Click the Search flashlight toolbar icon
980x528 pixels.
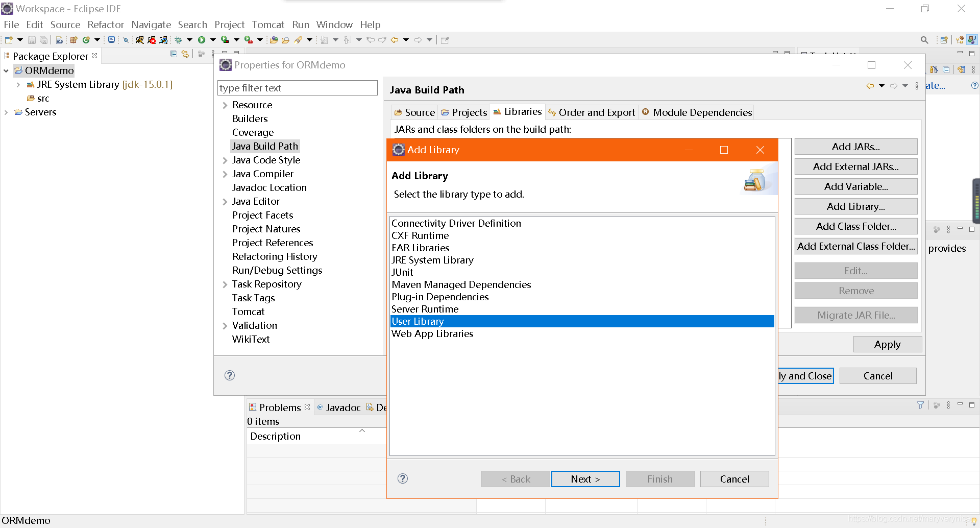tap(298, 40)
